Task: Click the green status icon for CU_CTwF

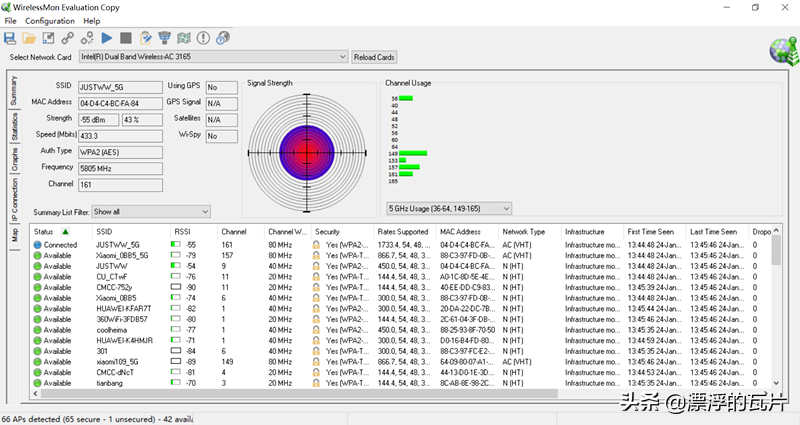Action: tap(37, 277)
